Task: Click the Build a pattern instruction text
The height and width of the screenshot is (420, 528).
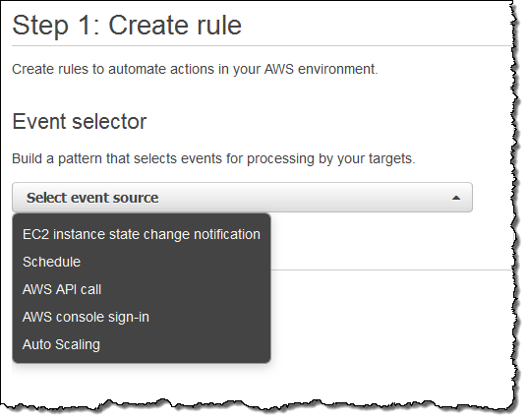Action: tap(213, 158)
